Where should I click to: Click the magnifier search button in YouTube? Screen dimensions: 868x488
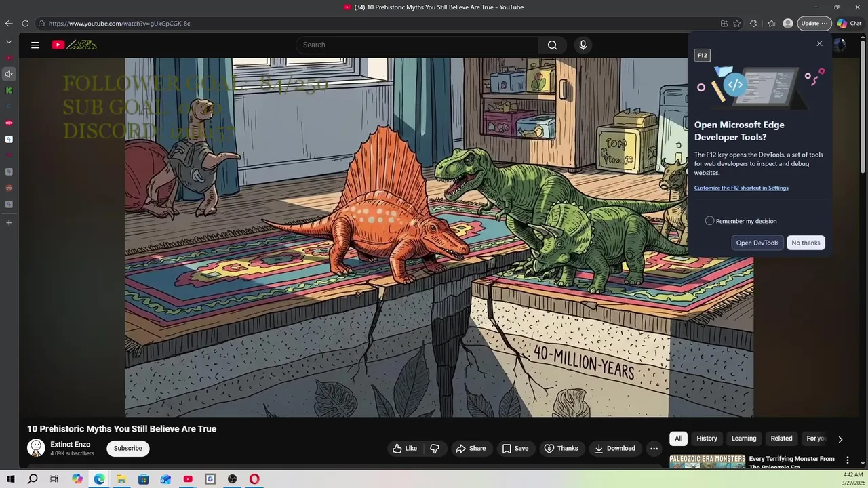pyautogui.click(x=552, y=45)
